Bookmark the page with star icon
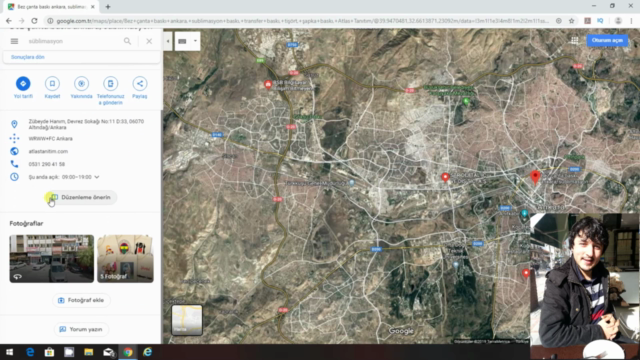640x360 pixels. (x=571, y=21)
